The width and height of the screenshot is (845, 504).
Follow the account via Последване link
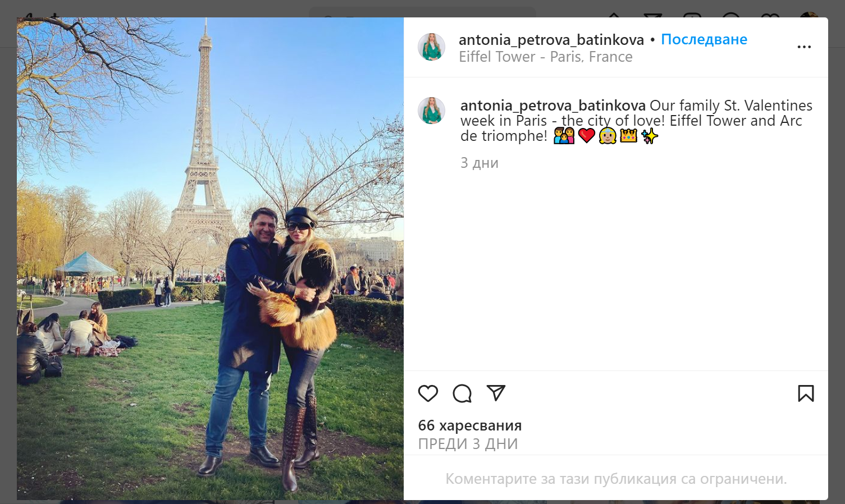click(x=704, y=39)
